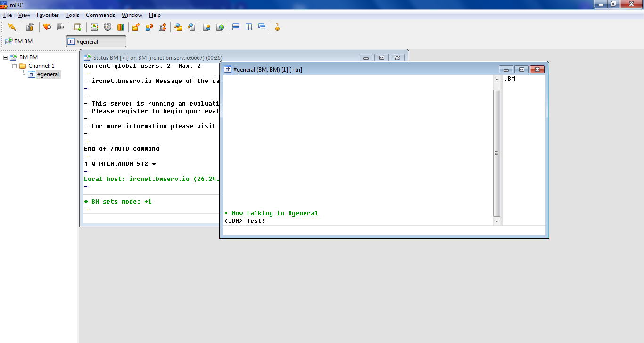Click the Connect/Disconnect lightning bolt icon
The width and height of the screenshot is (644, 343).
pos(12,27)
